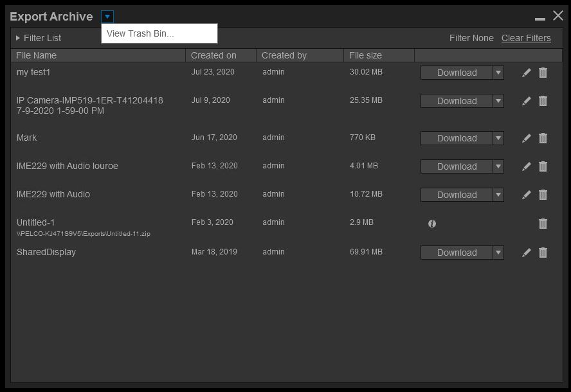Viewport: 571px width, 392px height.
Task: Edit the "IME229 with Audio" export name
Action: click(526, 195)
